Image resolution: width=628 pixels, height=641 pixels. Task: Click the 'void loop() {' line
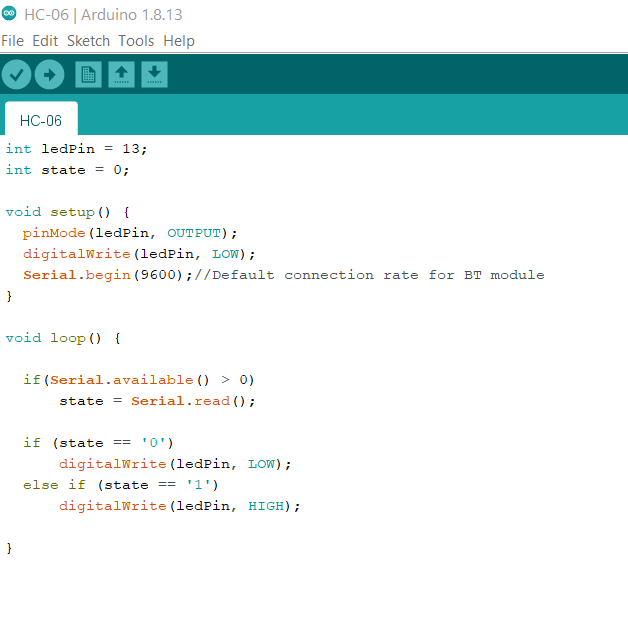tap(63, 338)
